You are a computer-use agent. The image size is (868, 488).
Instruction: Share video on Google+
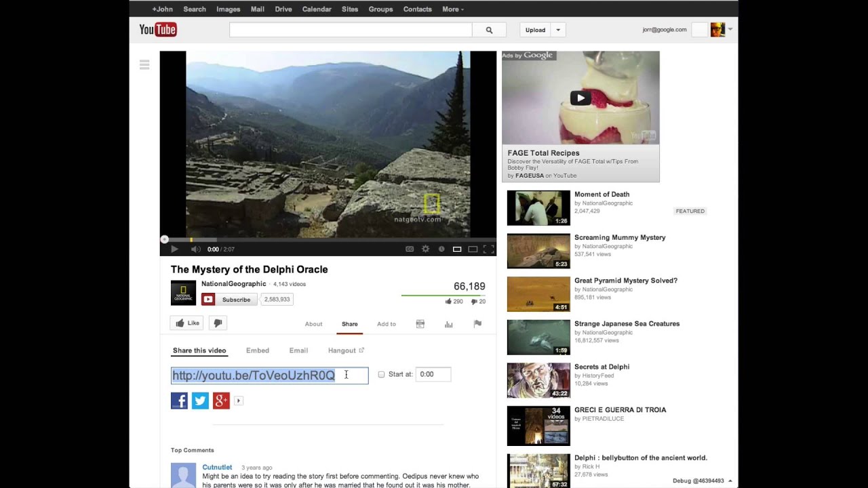click(x=221, y=401)
